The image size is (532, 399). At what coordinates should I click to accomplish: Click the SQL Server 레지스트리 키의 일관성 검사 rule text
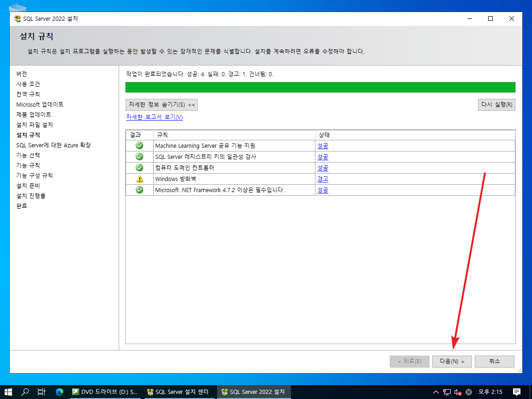[x=206, y=157]
